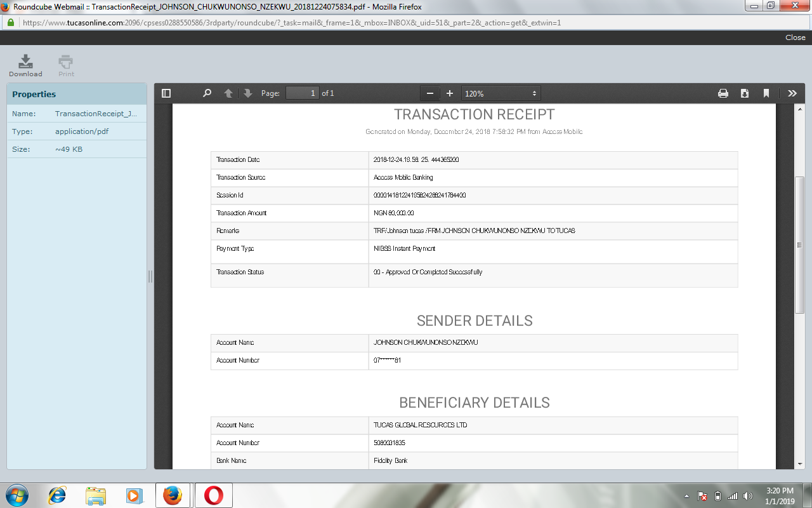Save the PDF using viewer download icon
Viewport: 812px width, 508px height.
pyautogui.click(x=745, y=93)
